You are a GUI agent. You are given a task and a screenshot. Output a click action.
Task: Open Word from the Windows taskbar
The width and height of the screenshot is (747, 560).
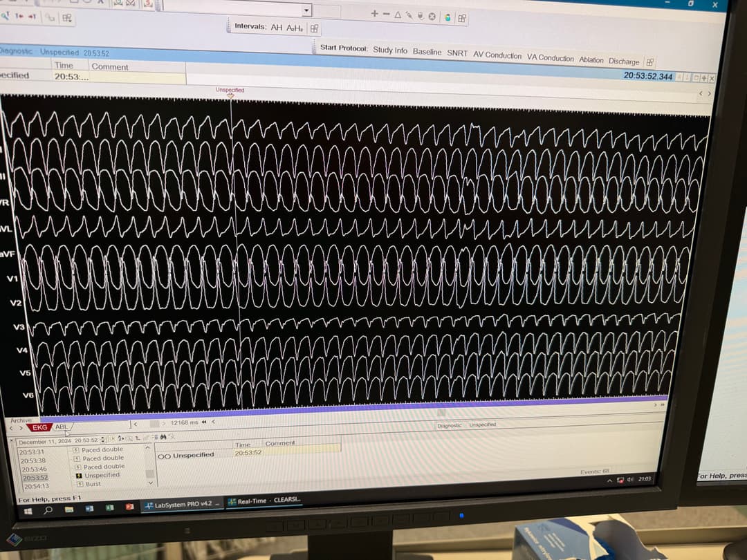[x=89, y=509]
